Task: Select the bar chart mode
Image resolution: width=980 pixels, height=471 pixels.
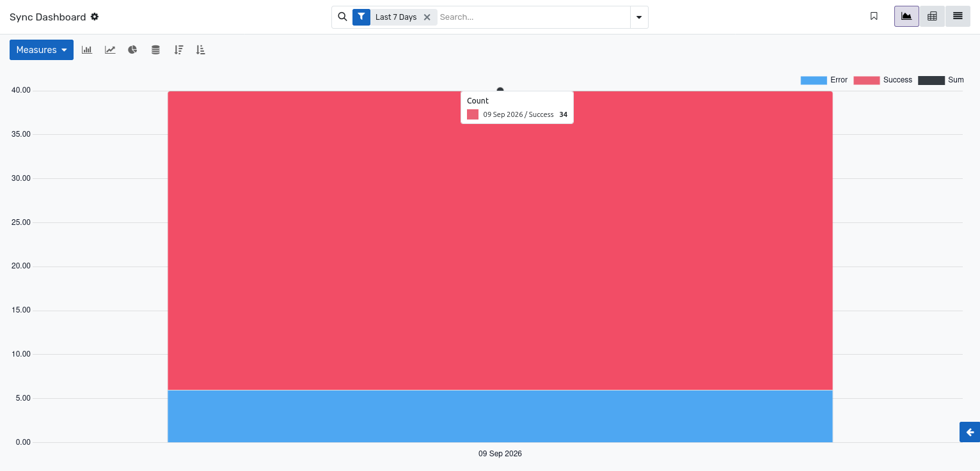Action: 87,50
